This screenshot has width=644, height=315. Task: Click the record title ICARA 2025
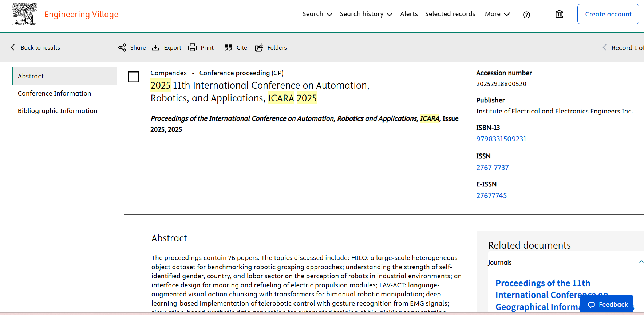tap(260, 92)
